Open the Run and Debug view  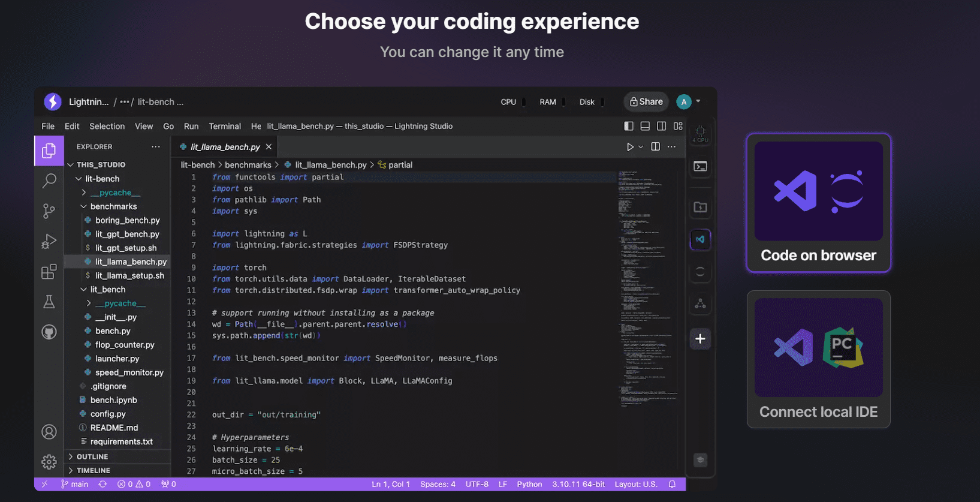[49, 241]
